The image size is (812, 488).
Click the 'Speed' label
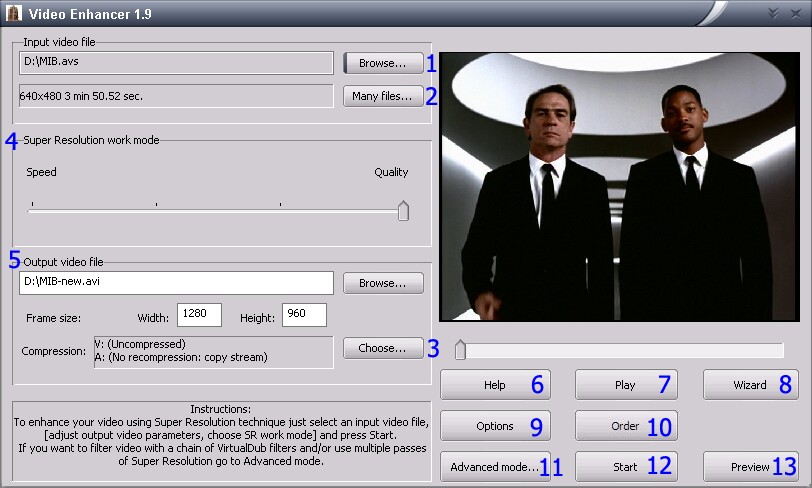coord(41,172)
